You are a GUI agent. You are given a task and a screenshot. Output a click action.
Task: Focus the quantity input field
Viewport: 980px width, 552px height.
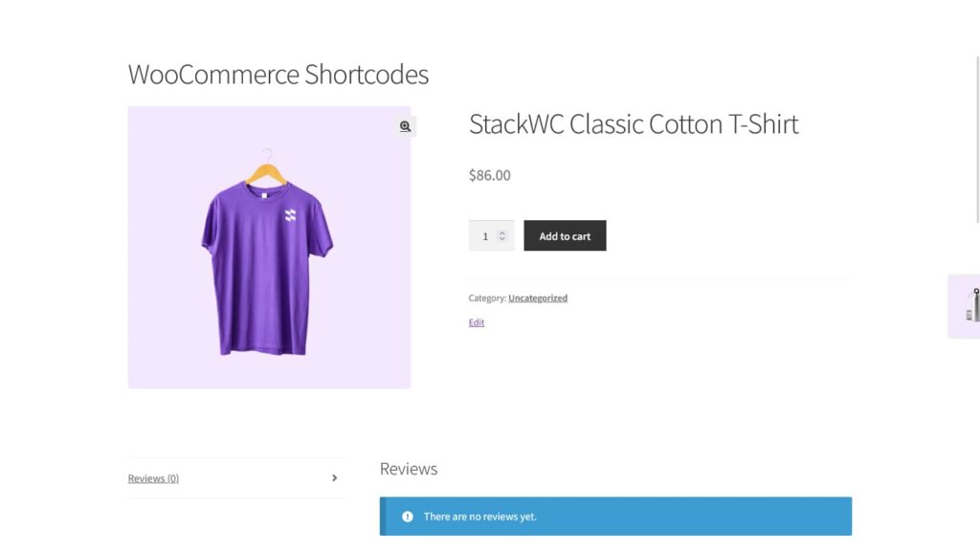pyautogui.click(x=484, y=236)
